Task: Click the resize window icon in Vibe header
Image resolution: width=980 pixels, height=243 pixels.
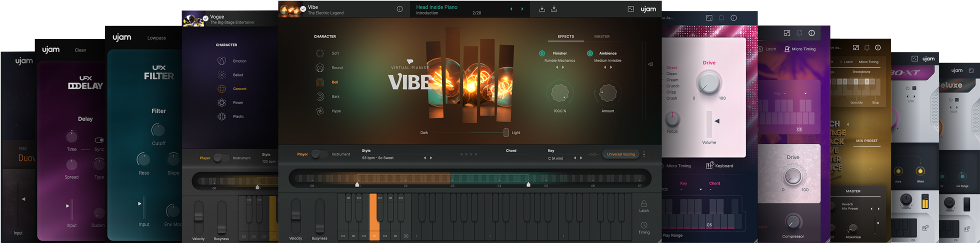Action: [630, 9]
